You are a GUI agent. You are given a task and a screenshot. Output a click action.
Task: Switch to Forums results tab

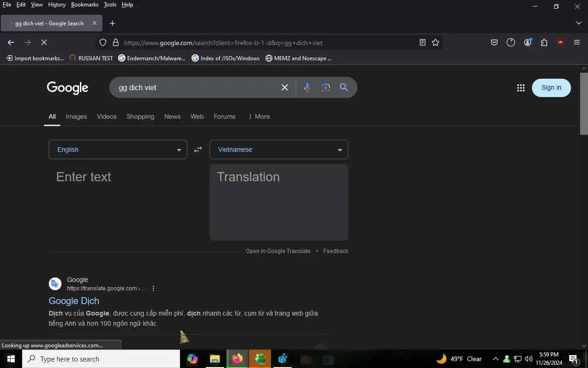(225, 116)
